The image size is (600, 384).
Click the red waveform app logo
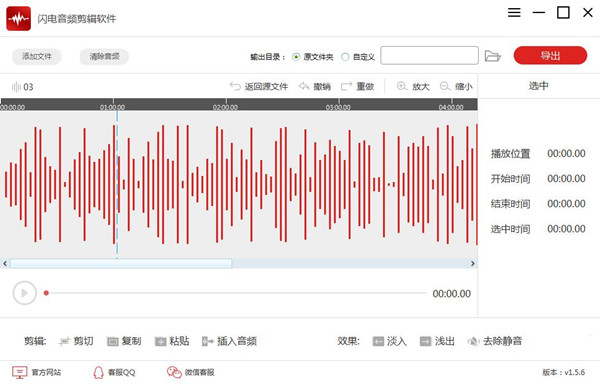pyautogui.click(x=18, y=18)
